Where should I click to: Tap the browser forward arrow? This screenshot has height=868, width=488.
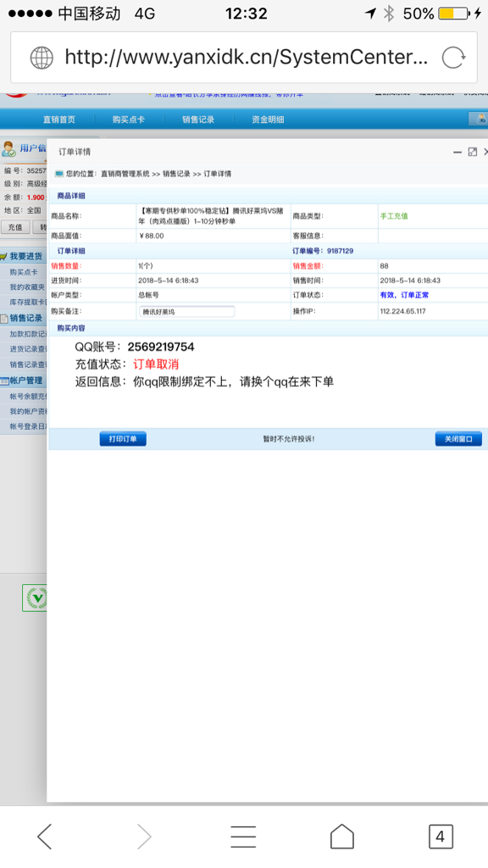pos(144,836)
